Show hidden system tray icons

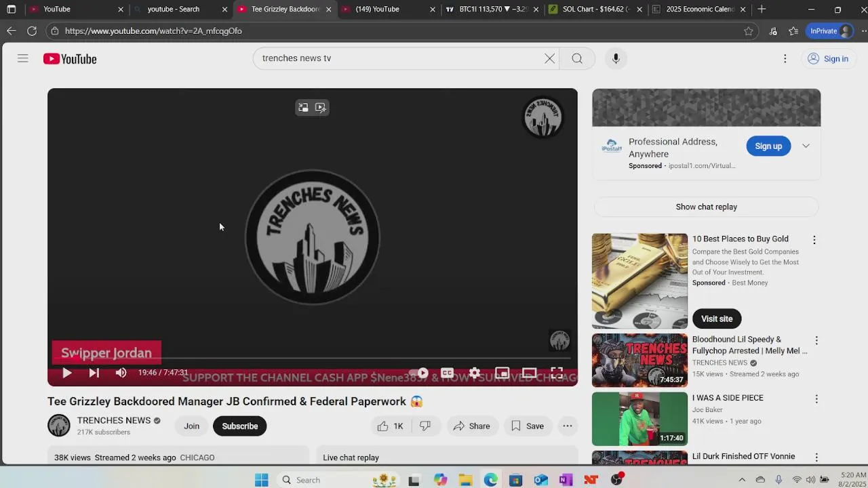tap(742, 480)
